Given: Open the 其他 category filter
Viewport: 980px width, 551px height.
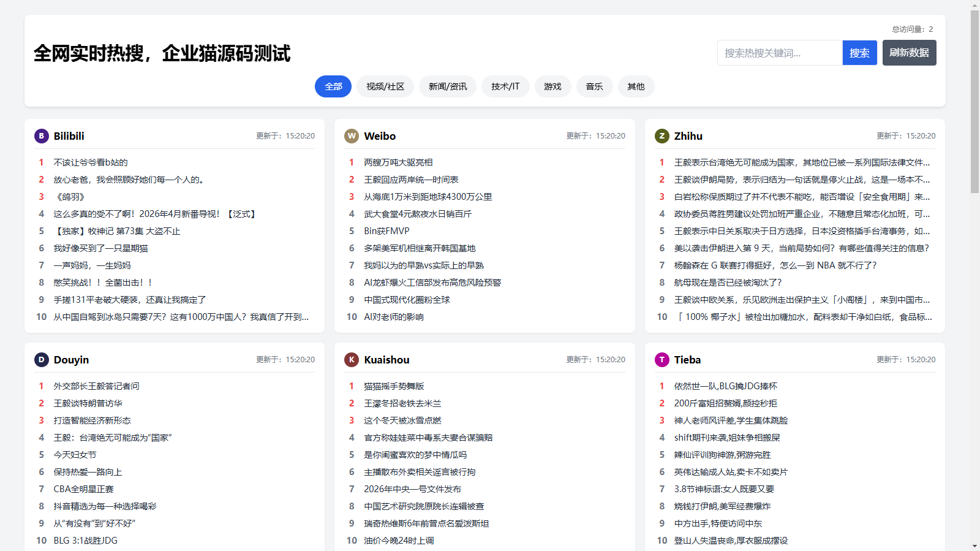Looking at the screenshot, I should tap(636, 86).
